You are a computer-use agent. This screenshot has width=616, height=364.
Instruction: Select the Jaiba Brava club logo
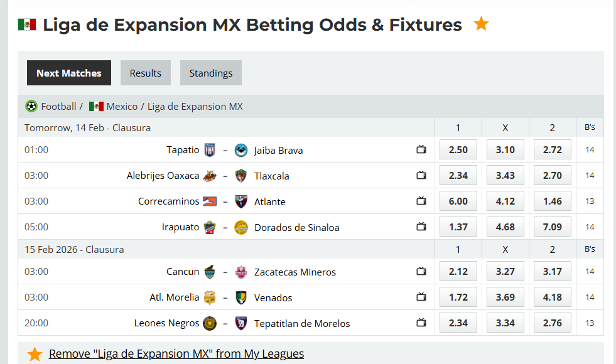tap(241, 149)
